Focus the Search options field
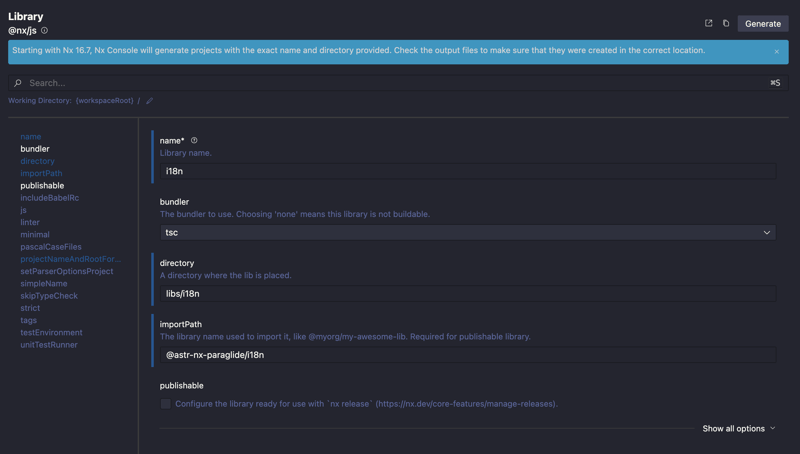 pos(398,83)
